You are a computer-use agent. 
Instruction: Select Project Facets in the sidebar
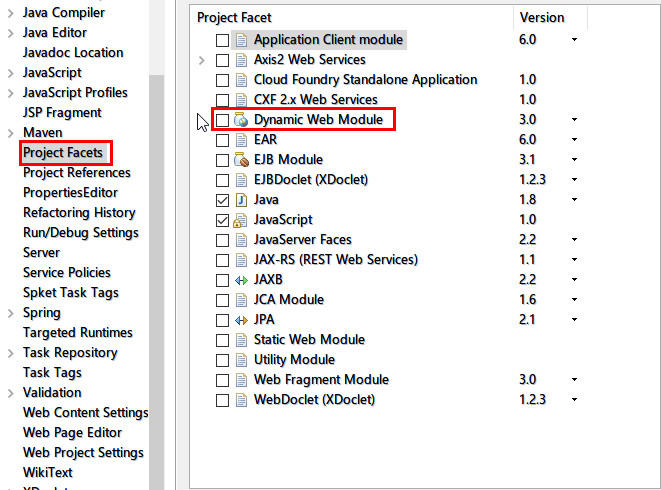(x=65, y=152)
